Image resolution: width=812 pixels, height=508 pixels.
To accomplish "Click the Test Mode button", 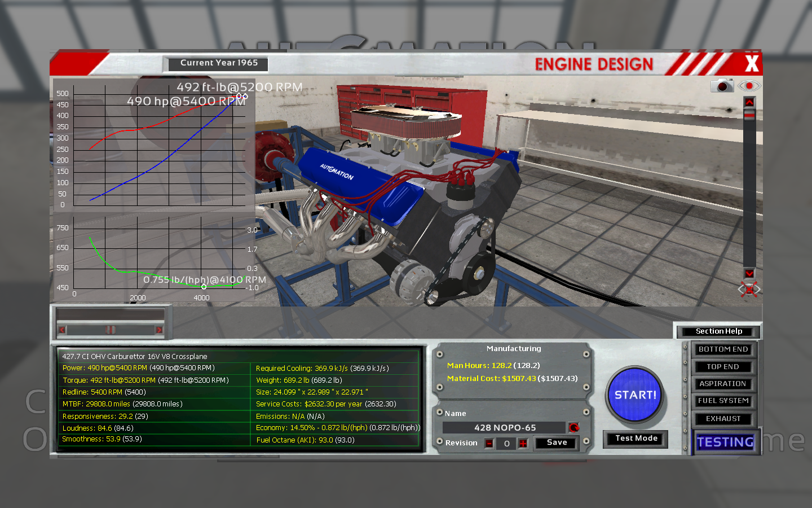I will [636, 439].
